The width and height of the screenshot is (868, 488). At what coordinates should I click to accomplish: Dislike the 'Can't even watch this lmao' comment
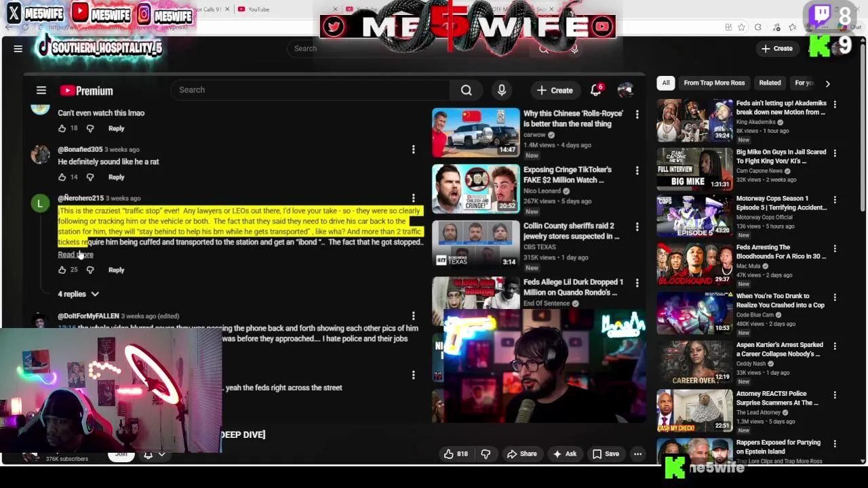pos(90,128)
